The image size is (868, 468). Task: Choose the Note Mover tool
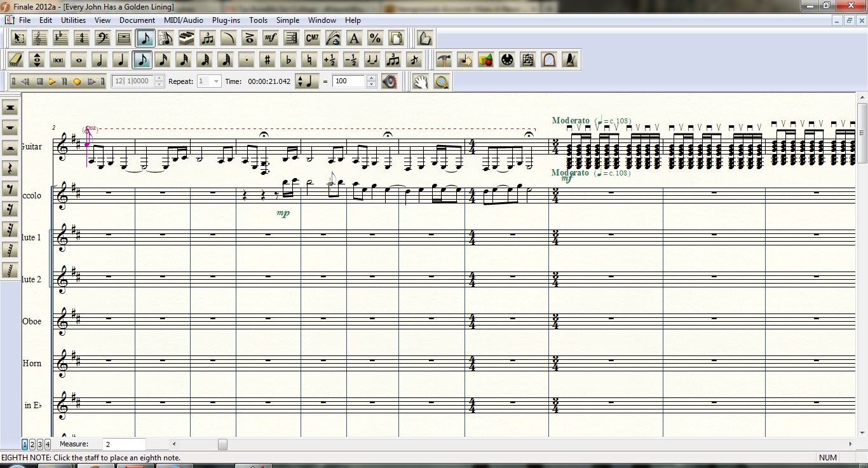point(465,60)
